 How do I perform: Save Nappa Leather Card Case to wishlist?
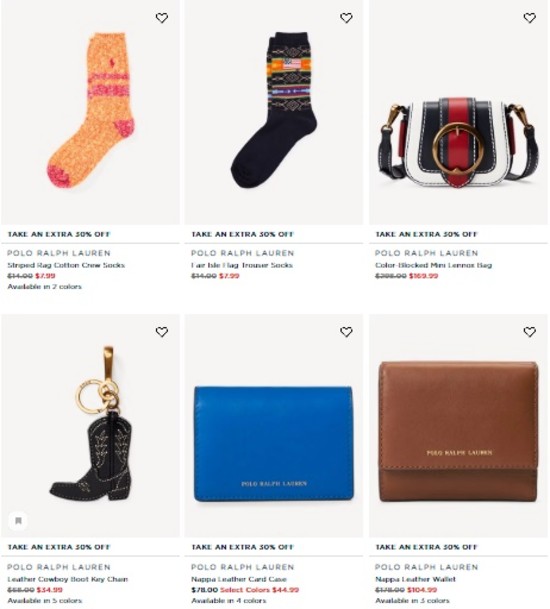click(346, 332)
